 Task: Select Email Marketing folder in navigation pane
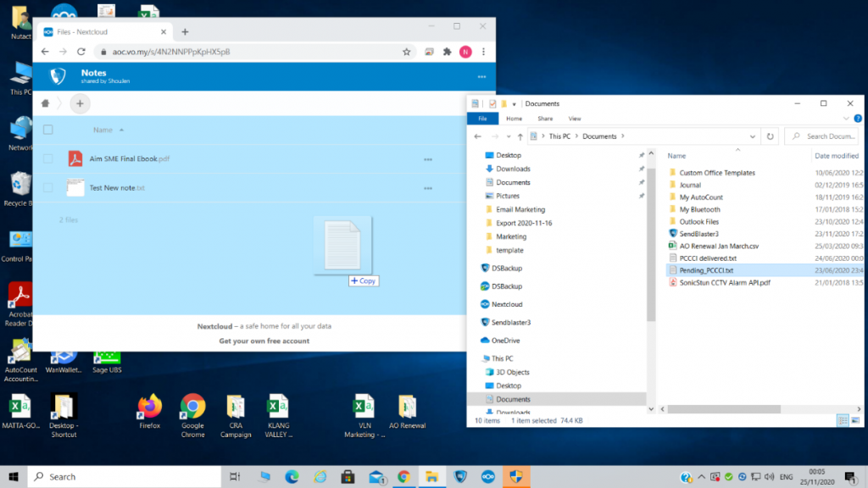[x=520, y=210]
